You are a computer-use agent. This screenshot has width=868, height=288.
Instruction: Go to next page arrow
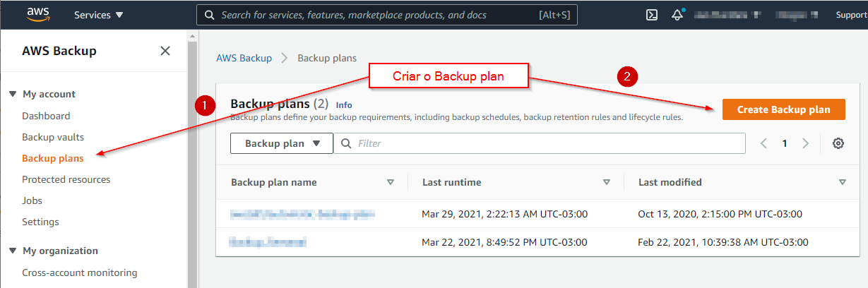(x=806, y=143)
